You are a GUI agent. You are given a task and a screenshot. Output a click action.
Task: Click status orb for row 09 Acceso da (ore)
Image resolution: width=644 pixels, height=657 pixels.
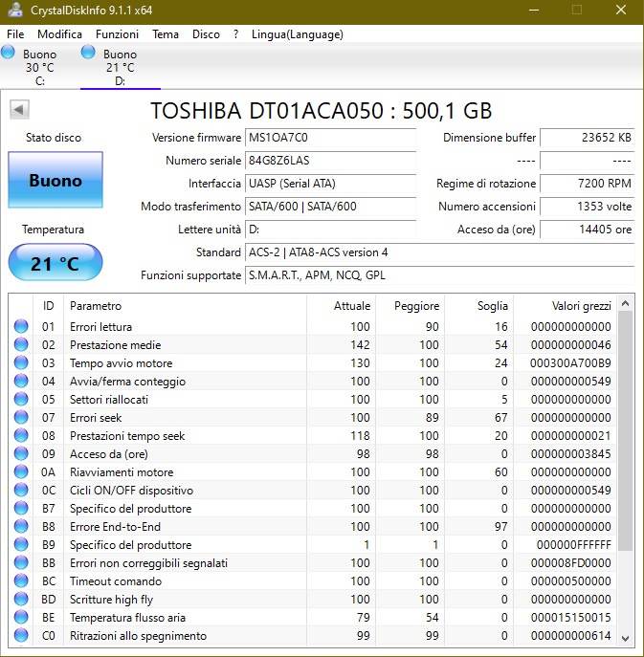pos(21,453)
